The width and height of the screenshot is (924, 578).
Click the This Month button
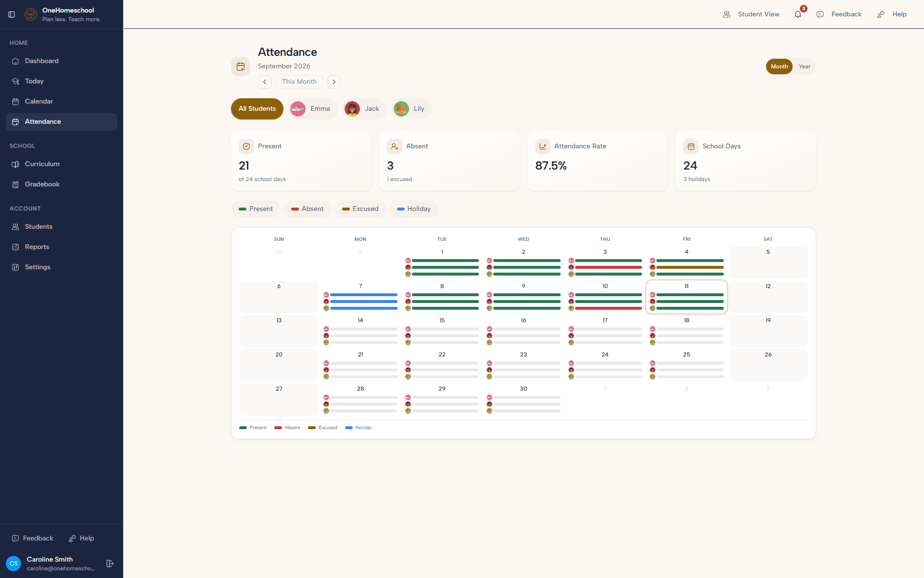299,82
